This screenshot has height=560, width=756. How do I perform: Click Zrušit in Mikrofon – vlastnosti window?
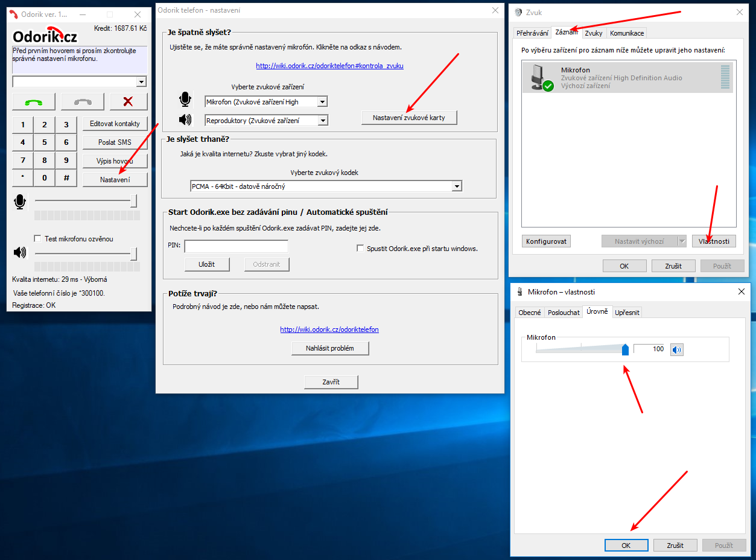(675, 545)
